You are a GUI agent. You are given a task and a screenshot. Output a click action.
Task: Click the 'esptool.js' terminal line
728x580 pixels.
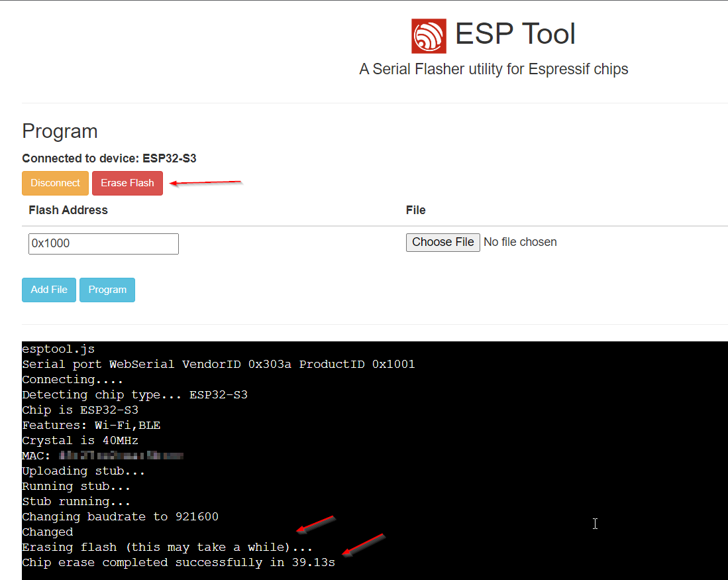point(58,349)
